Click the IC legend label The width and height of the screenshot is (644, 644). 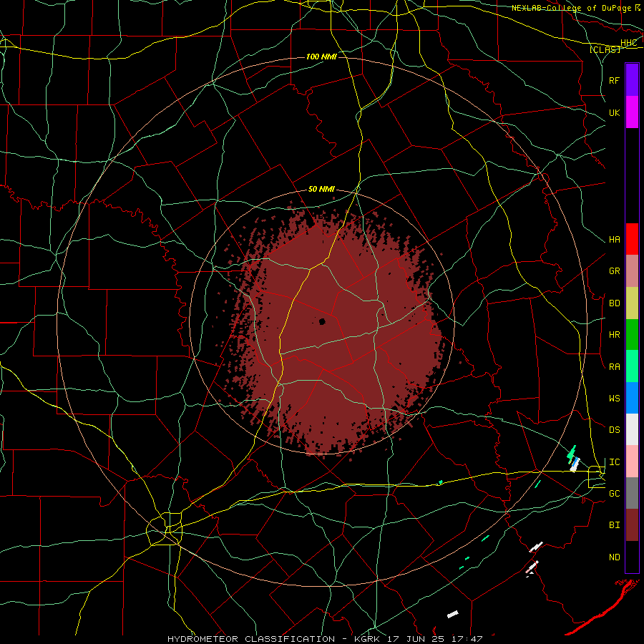615,462
